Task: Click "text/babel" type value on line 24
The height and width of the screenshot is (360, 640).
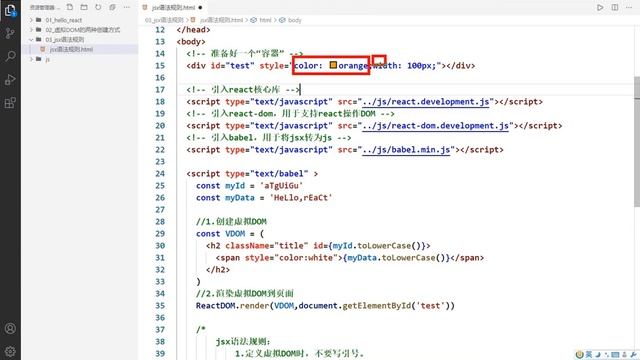Action: coord(279,174)
